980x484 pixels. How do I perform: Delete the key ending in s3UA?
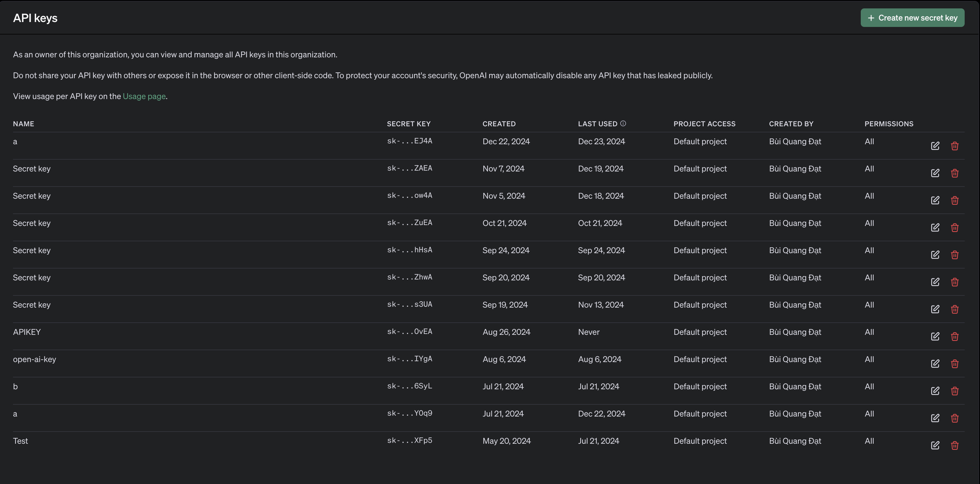tap(955, 309)
